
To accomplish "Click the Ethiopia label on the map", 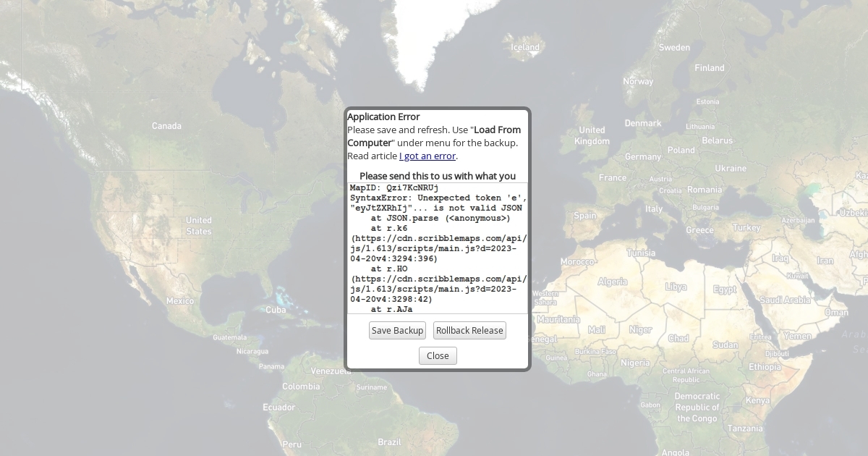I will click(765, 367).
